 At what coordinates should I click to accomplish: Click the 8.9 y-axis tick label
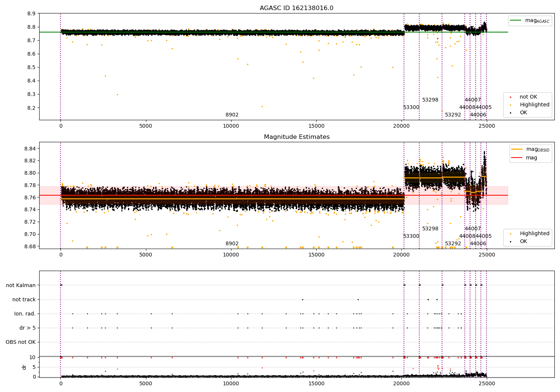coord(31,13)
